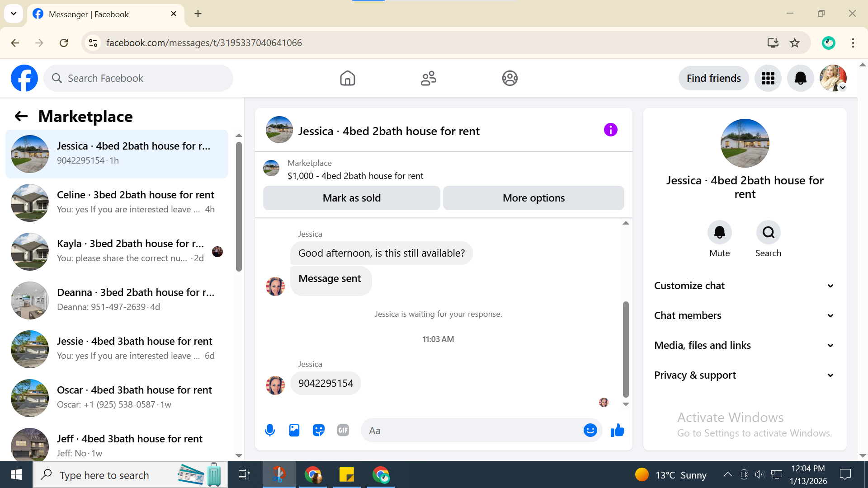868x488 pixels.
Task: Send a thumbs-up like
Action: click(617, 430)
